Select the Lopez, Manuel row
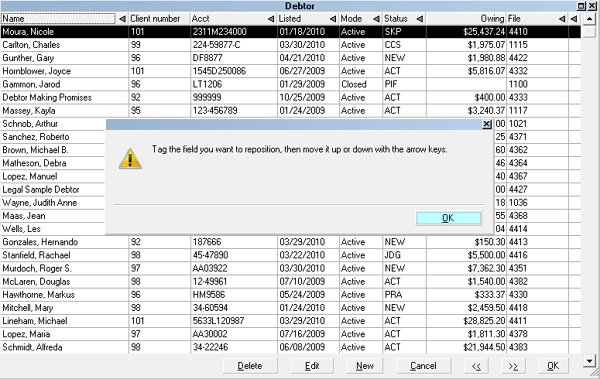Image resolution: width=600 pixels, height=379 pixels. pyautogui.click(x=53, y=176)
